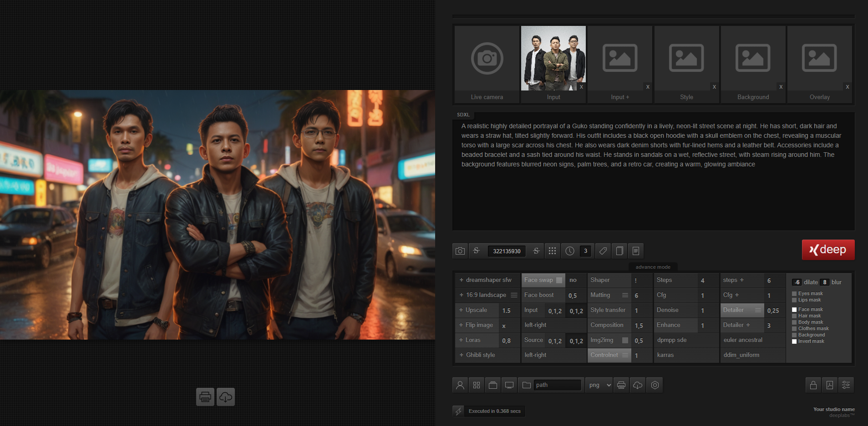
Task: Click the red deep generate button
Action: coord(828,250)
